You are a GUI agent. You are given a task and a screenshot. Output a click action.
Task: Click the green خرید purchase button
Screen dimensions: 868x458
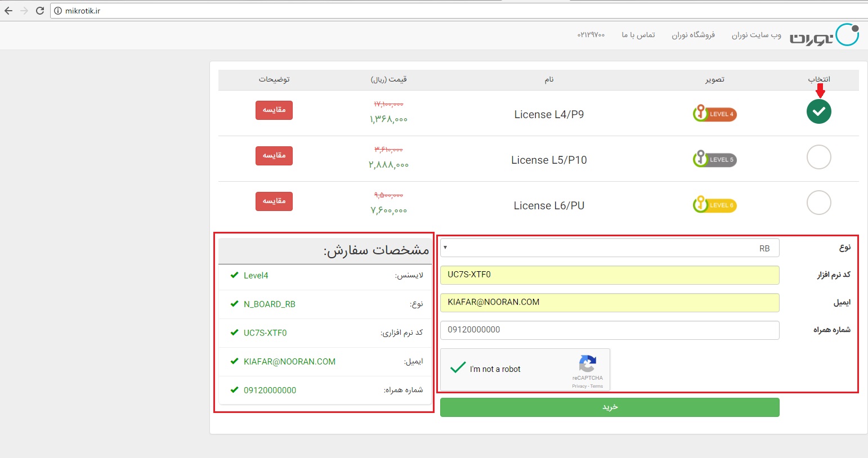pyautogui.click(x=610, y=407)
